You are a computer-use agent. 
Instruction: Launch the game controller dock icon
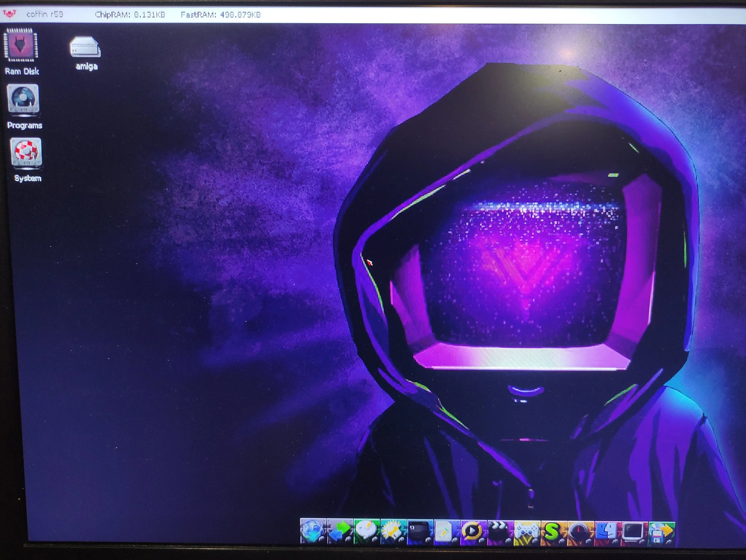[527, 531]
